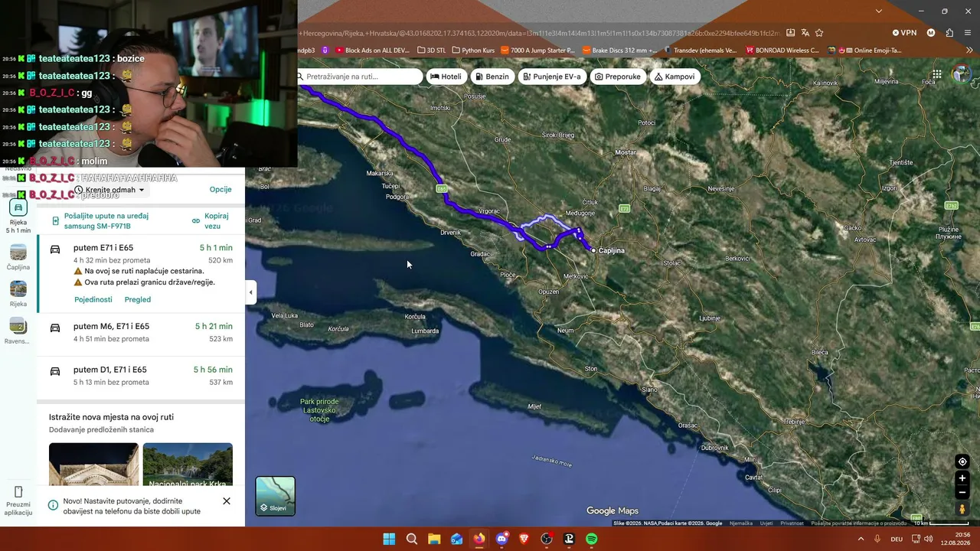The width and height of the screenshot is (980, 551).
Task: Open the Slojevi layers thumbnail
Action: [275, 495]
